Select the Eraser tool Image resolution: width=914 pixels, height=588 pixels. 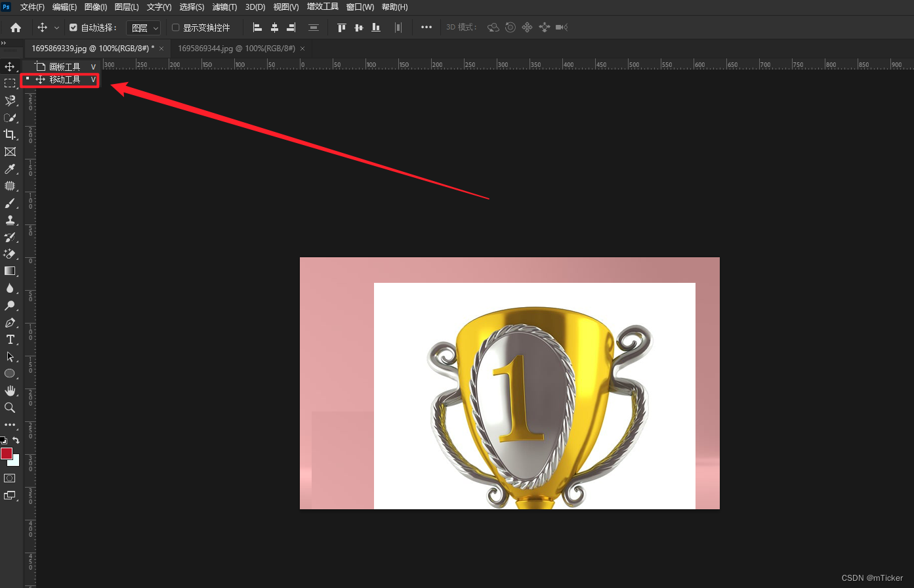pyautogui.click(x=10, y=254)
